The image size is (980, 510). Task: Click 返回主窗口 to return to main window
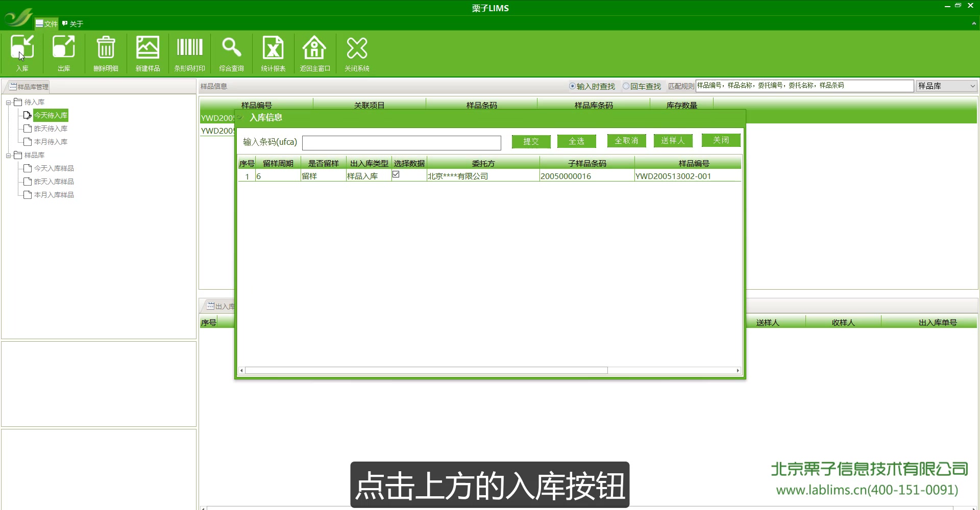coord(315,51)
